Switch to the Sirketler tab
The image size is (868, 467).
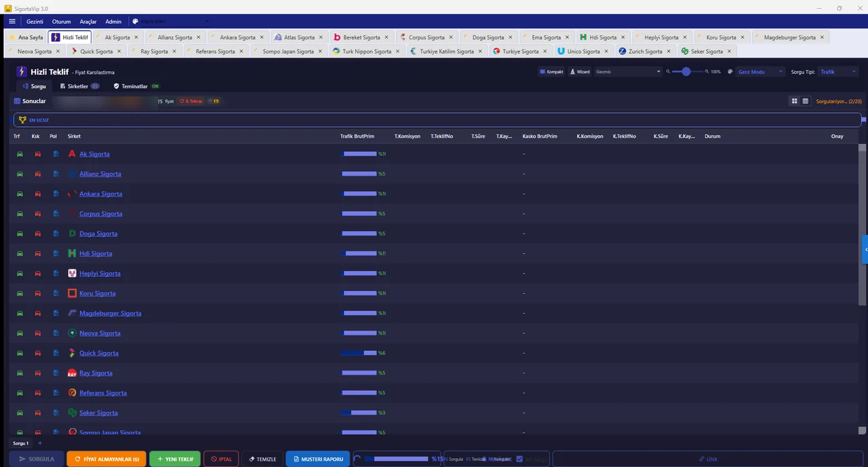(x=79, y=87)
